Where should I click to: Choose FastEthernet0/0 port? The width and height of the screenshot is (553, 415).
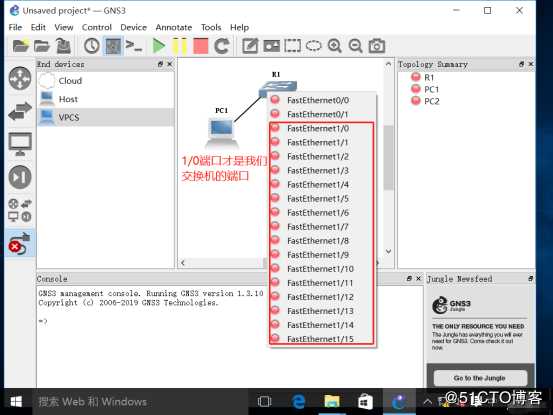(322, 100)
